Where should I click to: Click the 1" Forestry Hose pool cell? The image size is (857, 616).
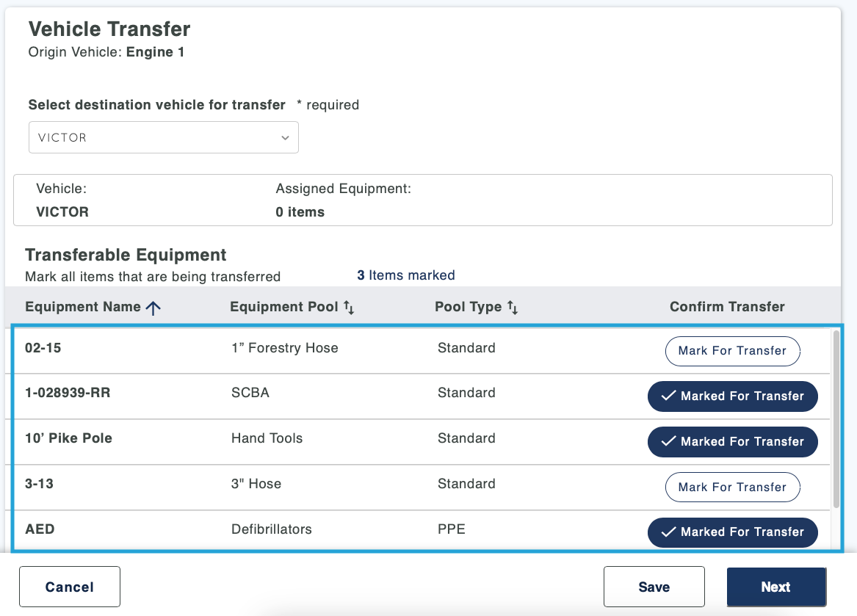pyautogui.click(x=285, y=347)
